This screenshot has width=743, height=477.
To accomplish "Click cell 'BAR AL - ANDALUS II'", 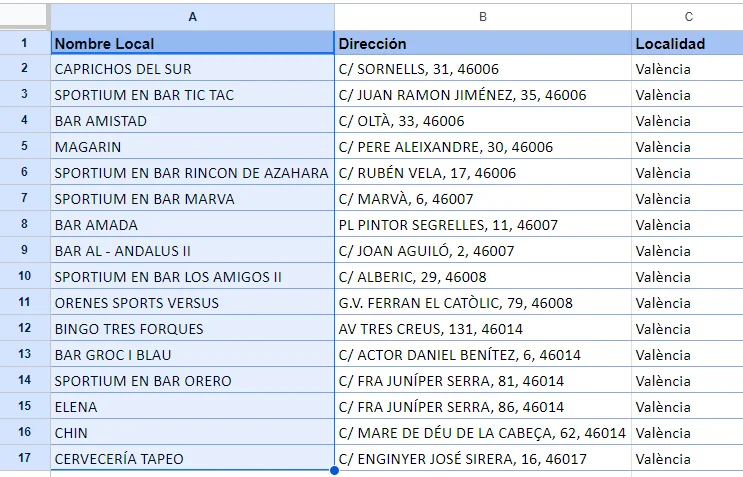I will 192,251.
